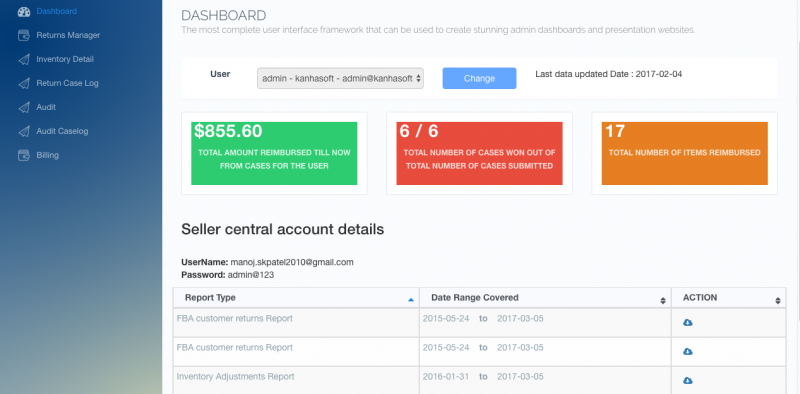Click the Returns Manager wallet icon

tap(24, 35)
